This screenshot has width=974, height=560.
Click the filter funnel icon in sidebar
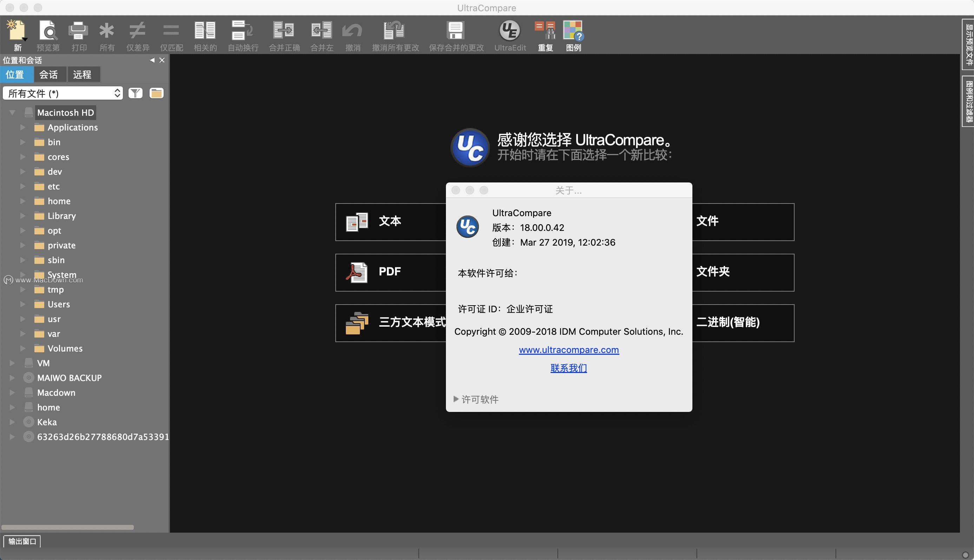(x=135, y=93)
